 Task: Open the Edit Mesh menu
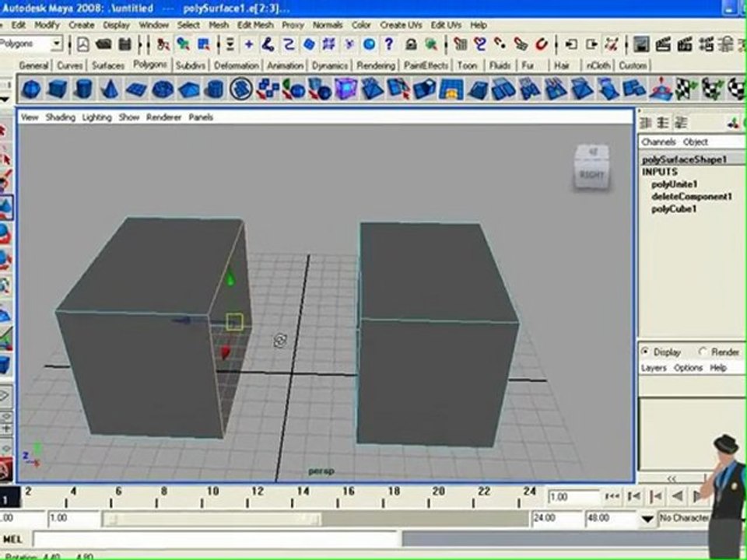(x=255, y=25)
